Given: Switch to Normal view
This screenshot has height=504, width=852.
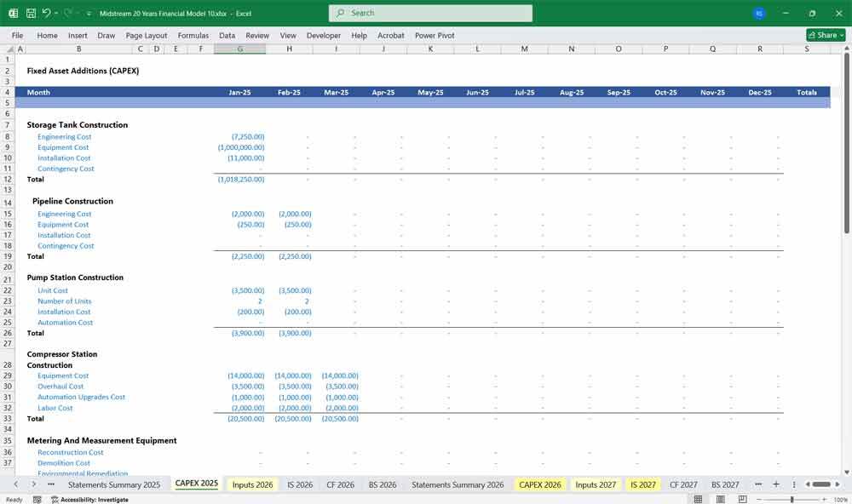Looking at the screenshot, I should coord(699,499).
